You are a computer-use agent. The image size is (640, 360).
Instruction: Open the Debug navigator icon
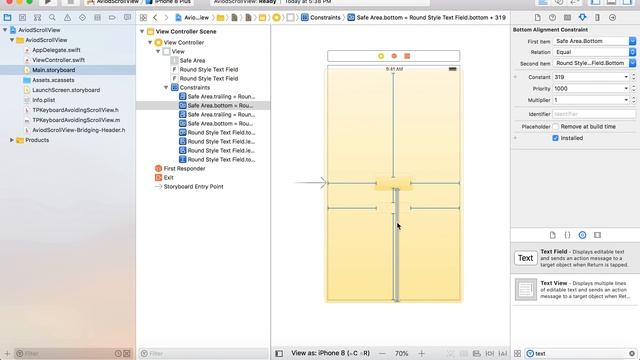[x=97, y=18]
